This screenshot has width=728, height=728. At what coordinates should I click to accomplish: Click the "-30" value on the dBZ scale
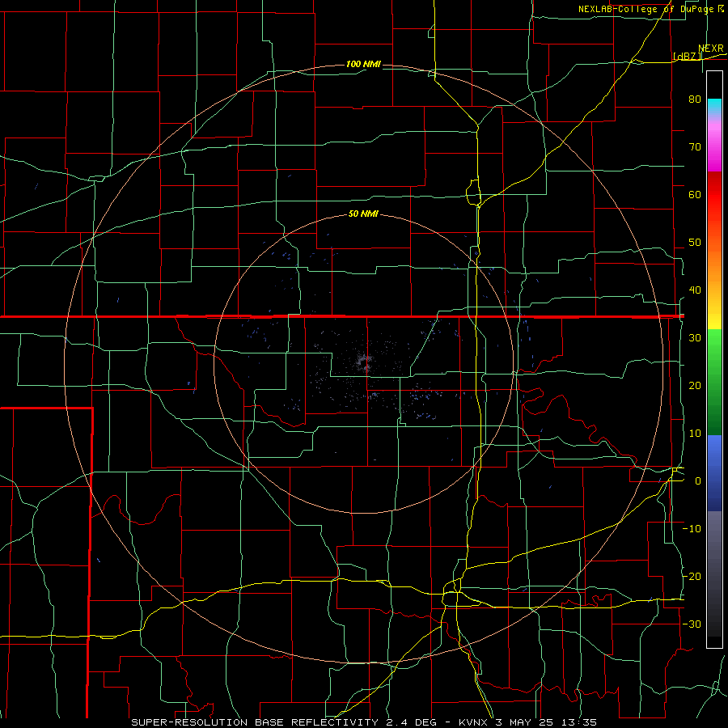point(692,624)
